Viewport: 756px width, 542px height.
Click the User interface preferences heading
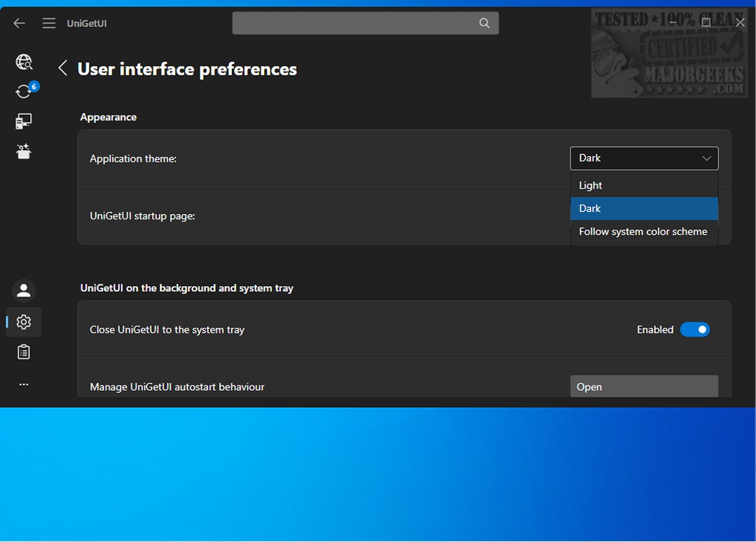[x=187, y=69]
